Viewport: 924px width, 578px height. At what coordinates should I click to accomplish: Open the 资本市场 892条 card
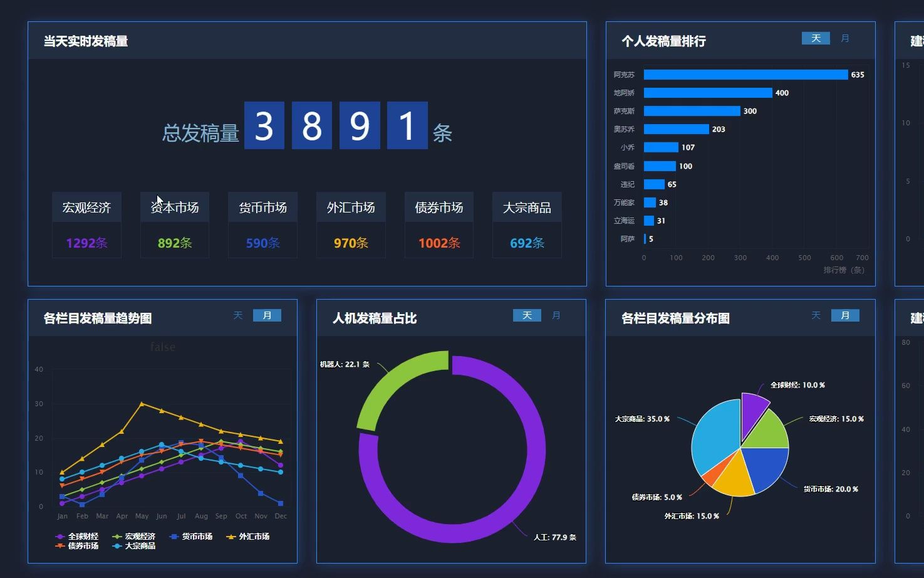pos(175,225)
